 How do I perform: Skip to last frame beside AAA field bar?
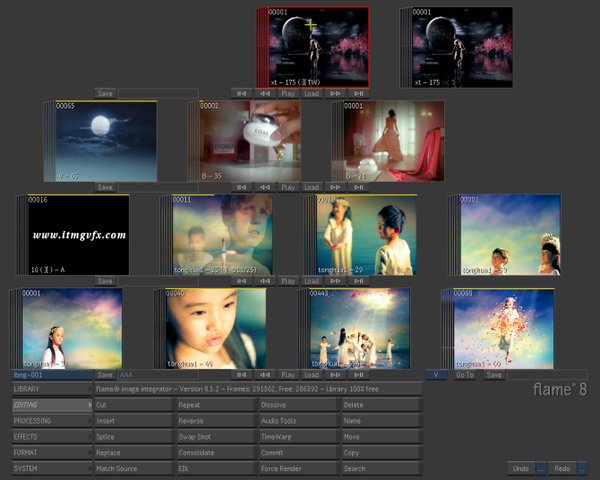pos(359,375)
